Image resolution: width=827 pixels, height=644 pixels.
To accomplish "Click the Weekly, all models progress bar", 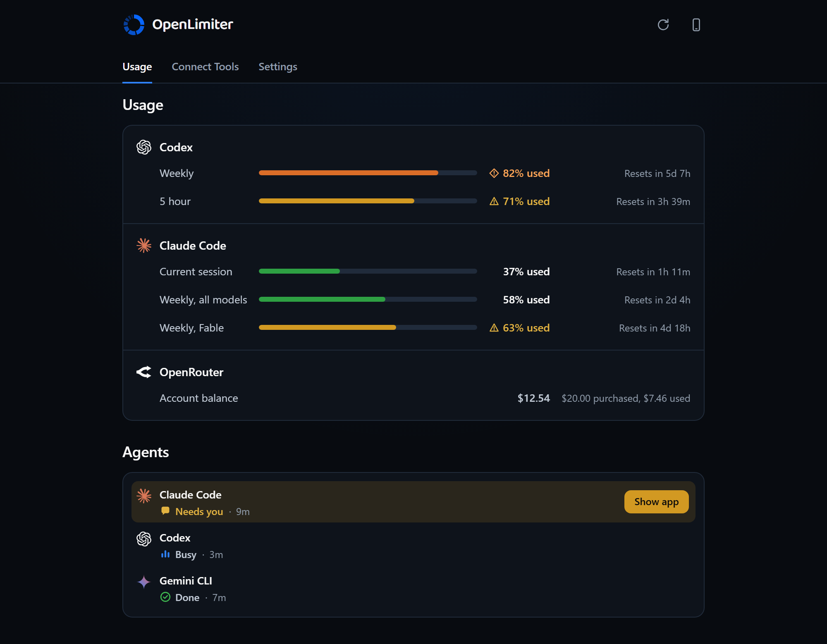I will 368,299.
